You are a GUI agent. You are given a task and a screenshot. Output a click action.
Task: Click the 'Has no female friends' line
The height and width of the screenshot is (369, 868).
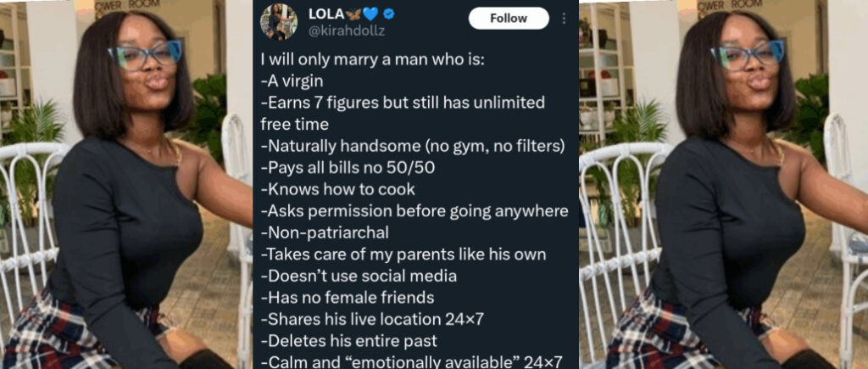tap(350, 298)
